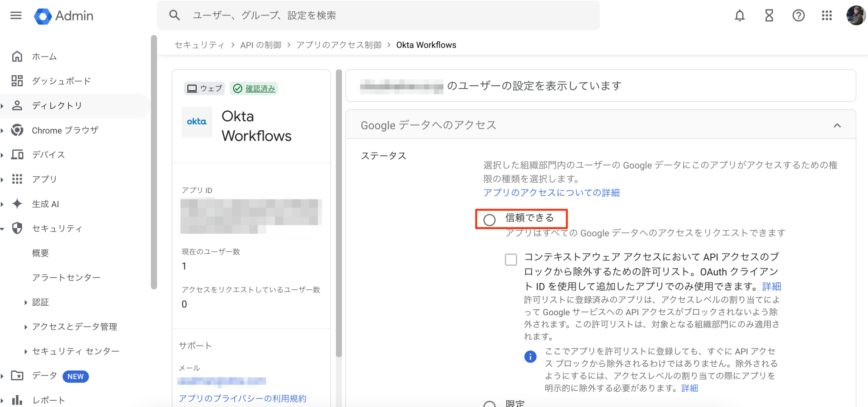View pending tasks via hourglass icon
The width and height of the screenshot is (868, 407).
[x=769, y=15]
